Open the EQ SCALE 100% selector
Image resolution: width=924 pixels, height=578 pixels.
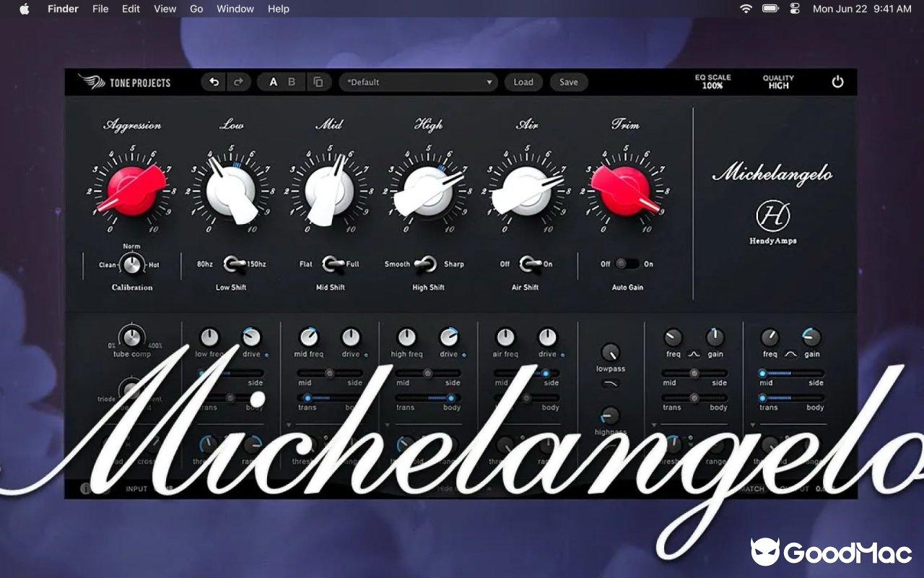(x=712, y=82)
